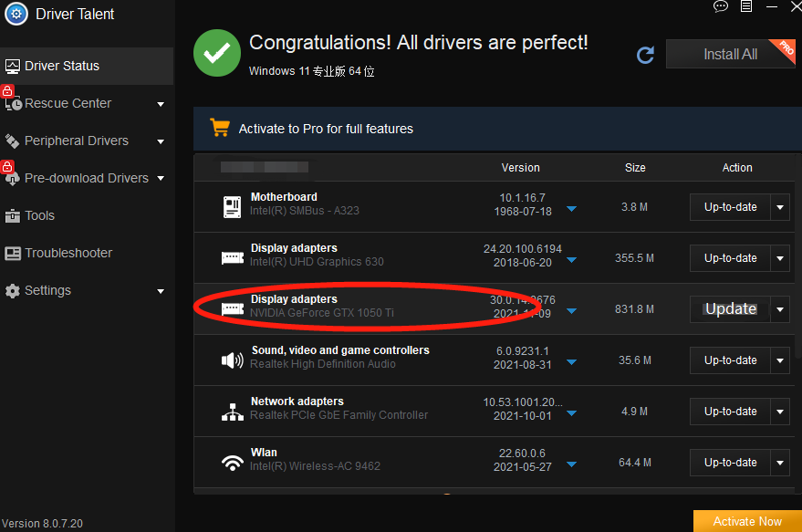This screenshot has height=532, width=802.
Task: Click the Version 8.0.7.20 label
Action: click(42, 524)
